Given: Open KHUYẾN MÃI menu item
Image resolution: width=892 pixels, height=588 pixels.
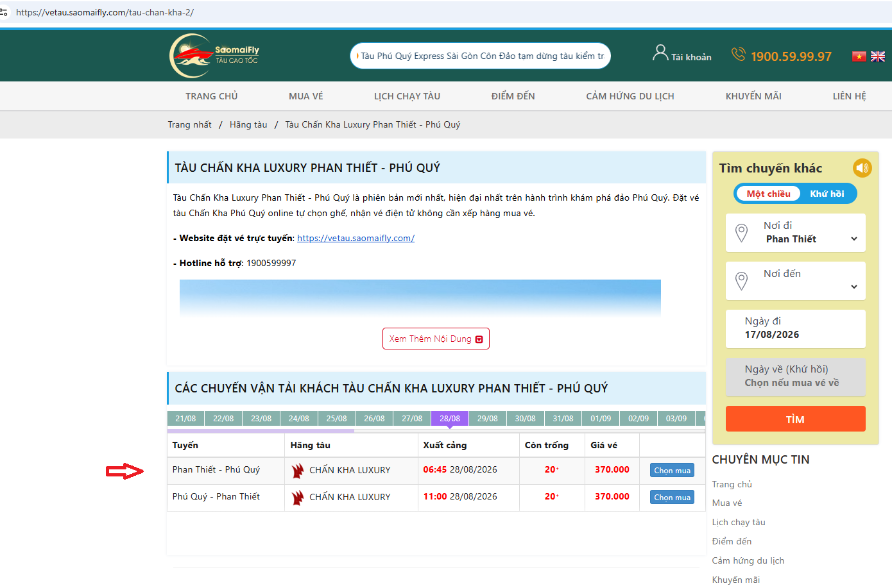Looking at the screenshot, I should click(x=753, y=96).
